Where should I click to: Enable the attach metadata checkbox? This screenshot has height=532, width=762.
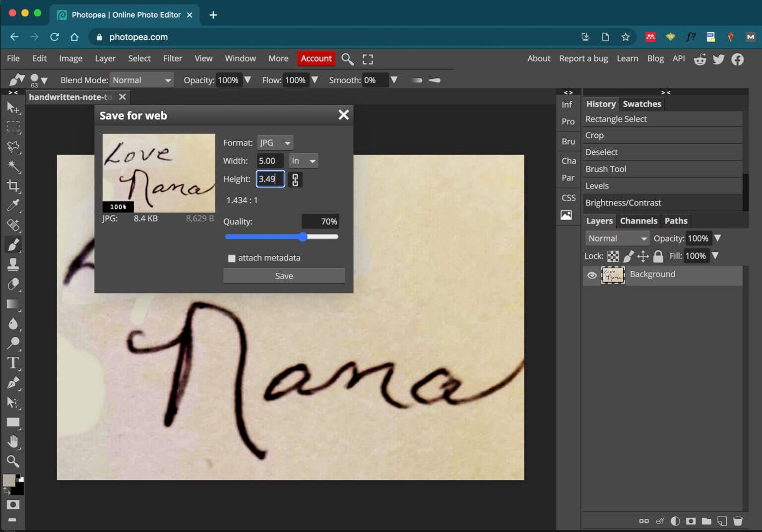[232, 258]
